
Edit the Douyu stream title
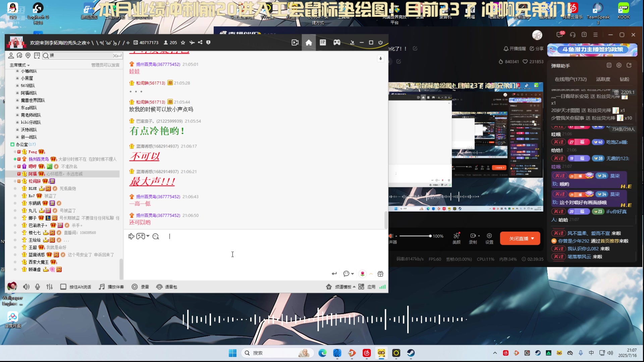[x=415, y=49]
